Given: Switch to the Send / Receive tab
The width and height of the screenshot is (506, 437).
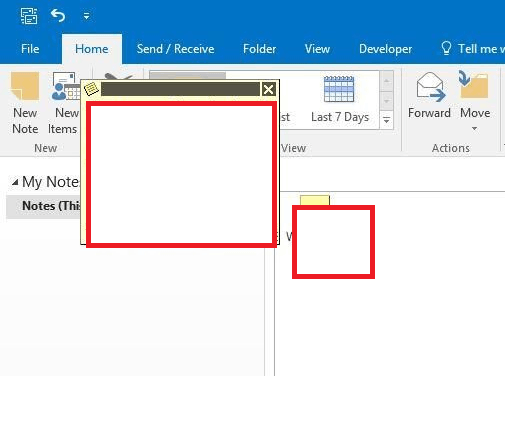Looking at the screenshot, I should pyautogui.click(x=175, y=49).
